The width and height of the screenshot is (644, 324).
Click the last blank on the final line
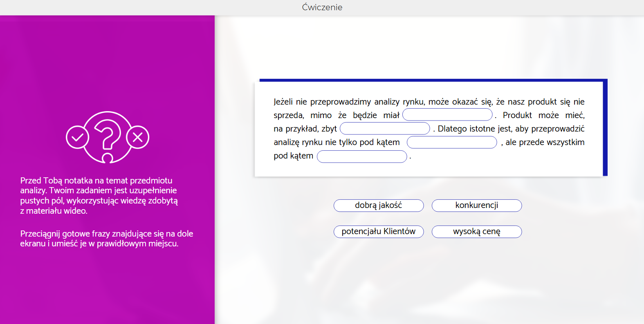coord(362,156)
